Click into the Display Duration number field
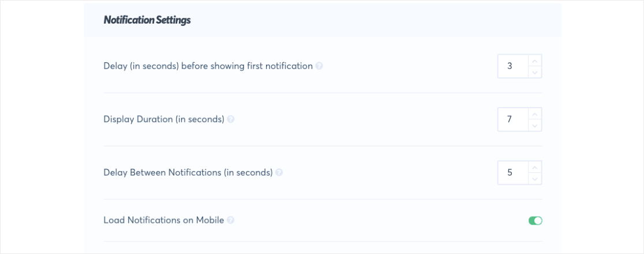The image size is (644, 254). [x=512, y=119]
